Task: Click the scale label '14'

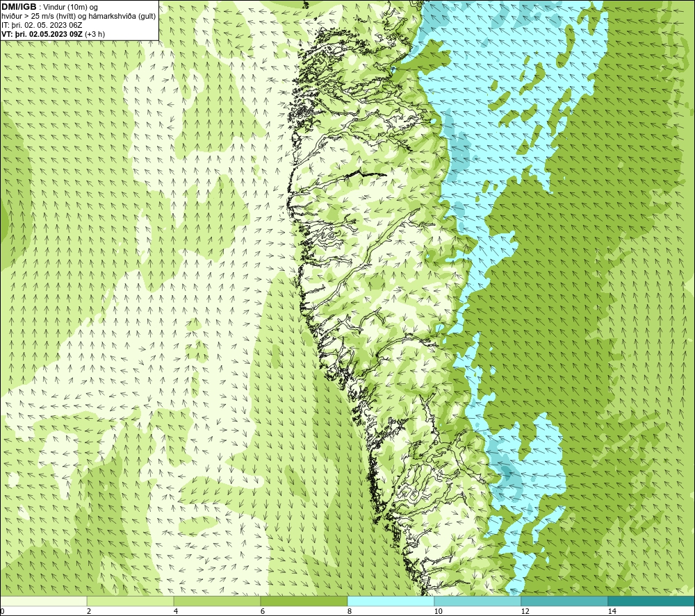Action: point(612,611)
